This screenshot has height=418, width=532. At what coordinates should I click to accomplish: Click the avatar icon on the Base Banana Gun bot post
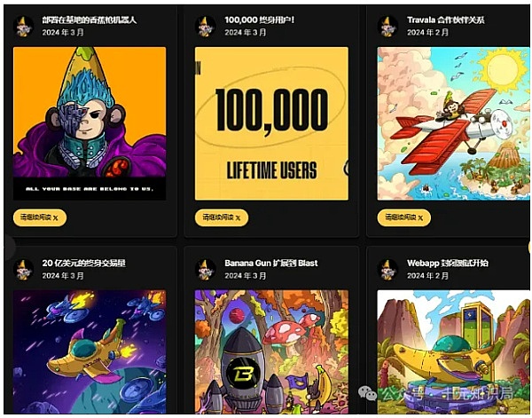(x=23, y=27)
